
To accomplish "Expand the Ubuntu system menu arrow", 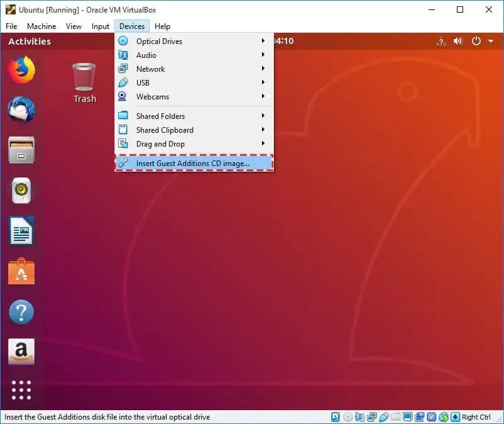I will [x=491, y=41].
